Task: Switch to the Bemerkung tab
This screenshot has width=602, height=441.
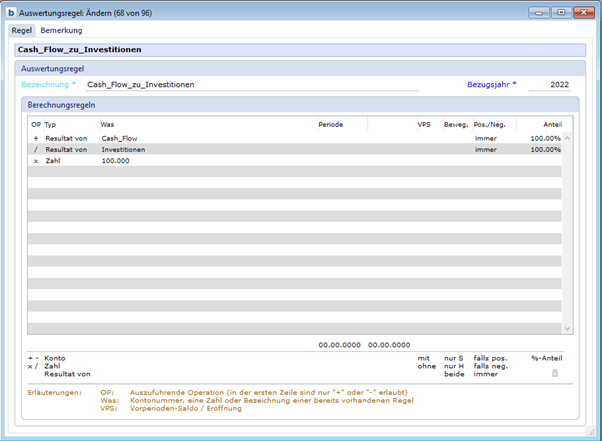Action: (61, 31)
